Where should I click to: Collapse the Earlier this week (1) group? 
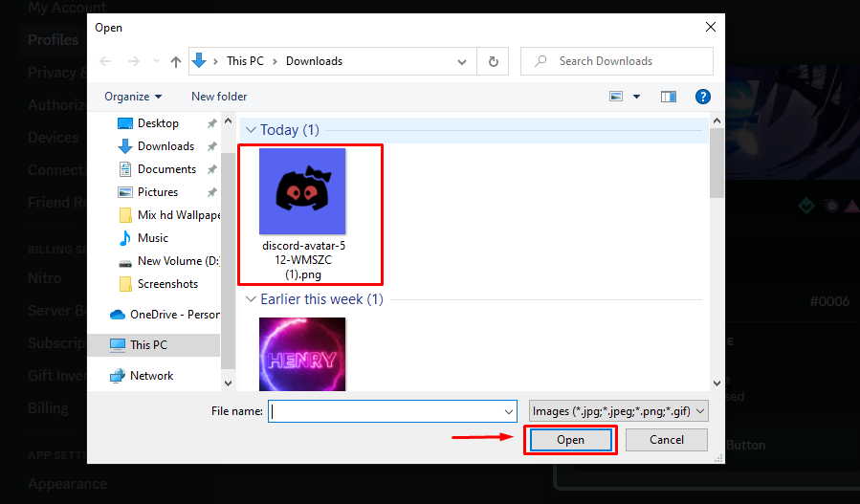[x=252, y=299]
